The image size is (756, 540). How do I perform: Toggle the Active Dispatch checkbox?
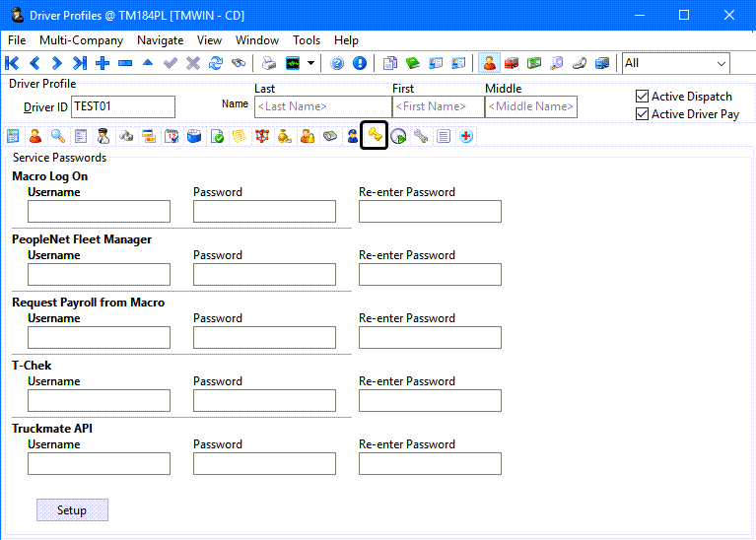pos(643,97)
